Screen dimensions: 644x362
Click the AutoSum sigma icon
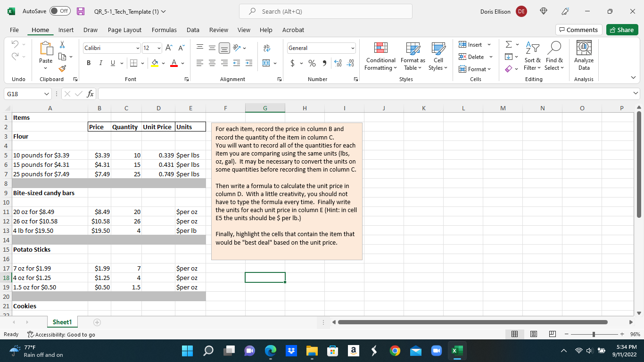pos(508,45)
